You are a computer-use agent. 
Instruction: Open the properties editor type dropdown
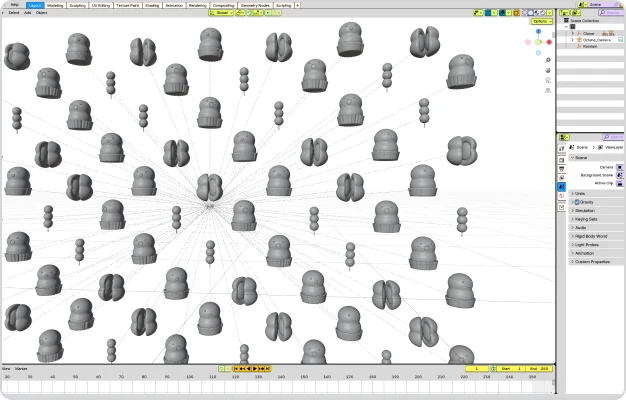pyautogui.click(x=564, y=137)
